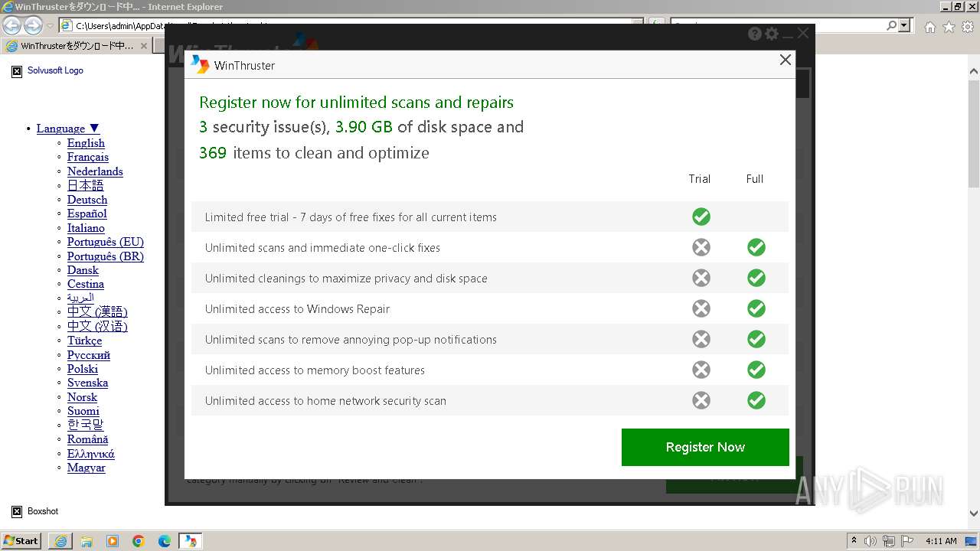The width and height of the screenshot is (980, 551).
Task: Choose Italiano language link
Action: 86,228
